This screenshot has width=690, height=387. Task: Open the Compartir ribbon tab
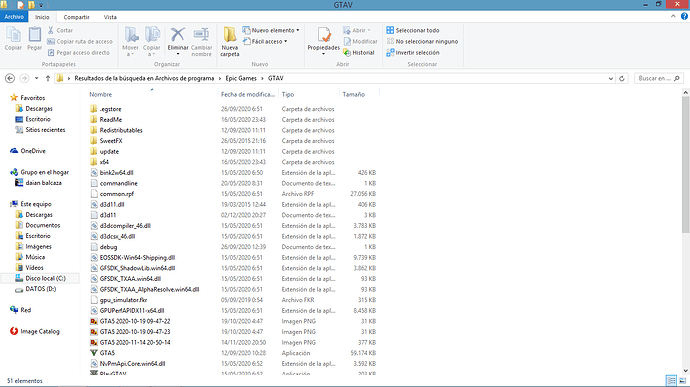(x=76, y=17)
